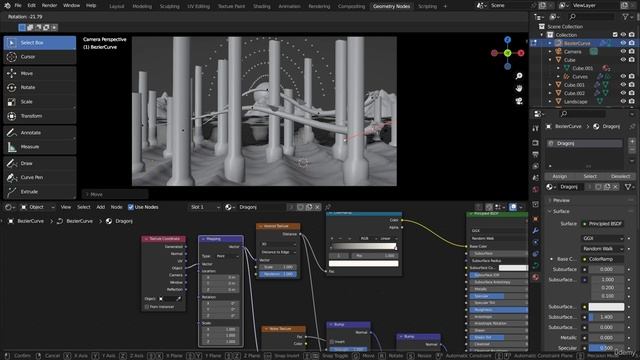Select the Select Box tool
The height and width of the screenshot is (360, 640).
pos(40,43)
